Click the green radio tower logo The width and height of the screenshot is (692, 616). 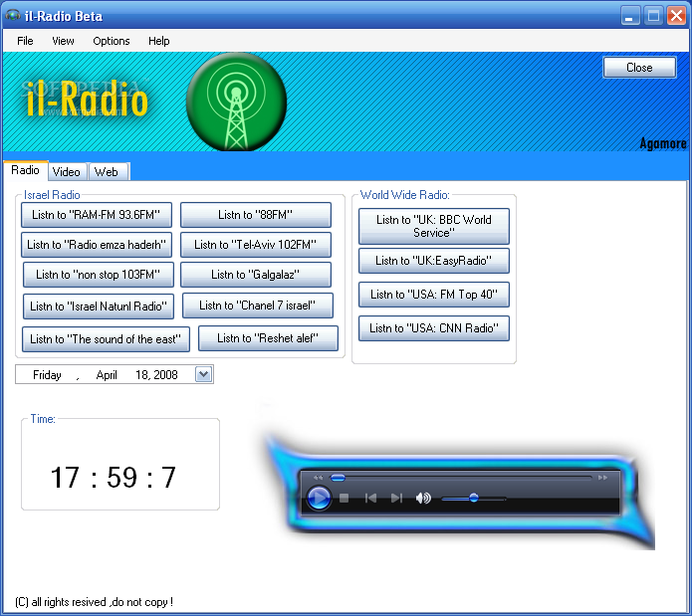[237, 103]
